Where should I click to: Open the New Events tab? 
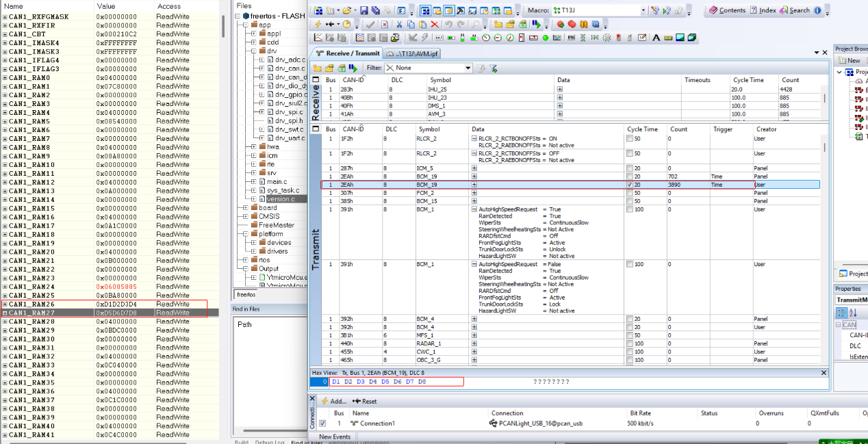tap(335, 436)
